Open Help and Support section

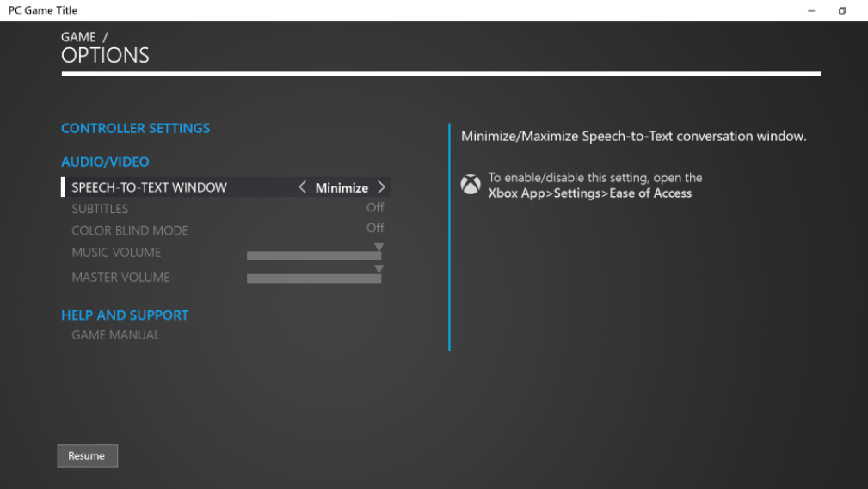(x=125, y=315)
